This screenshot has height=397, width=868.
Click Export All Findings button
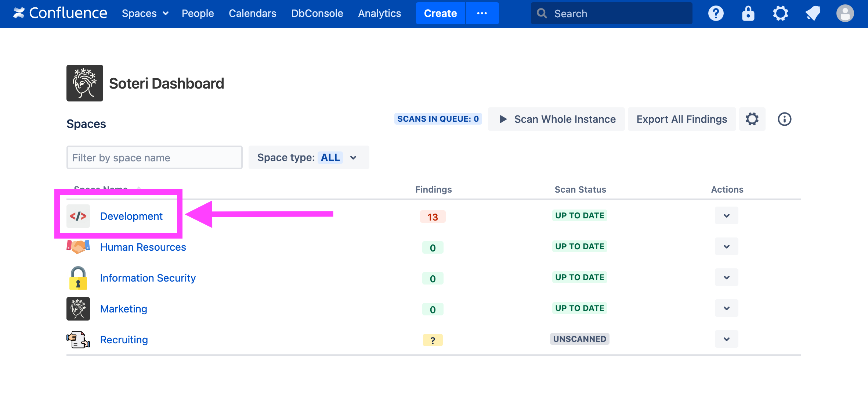tap(681, 119)
